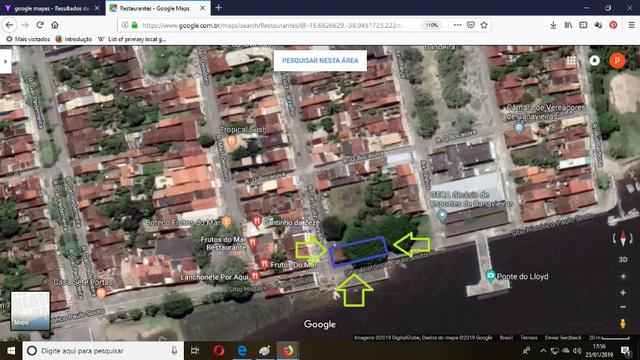Select Casa Sete Portas pin
Image resolution: width=640 pixels, height=360 pixels.
click(101, 293)
